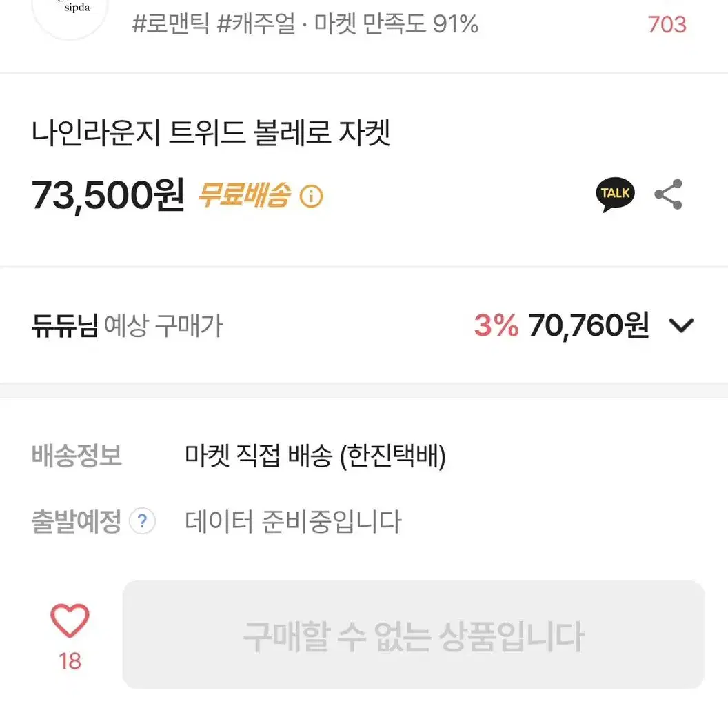Viewport: 728px width, 728px height.
Task: Expand the 예상 구매가 chevron arrow
Action: [x=681, y=325]
